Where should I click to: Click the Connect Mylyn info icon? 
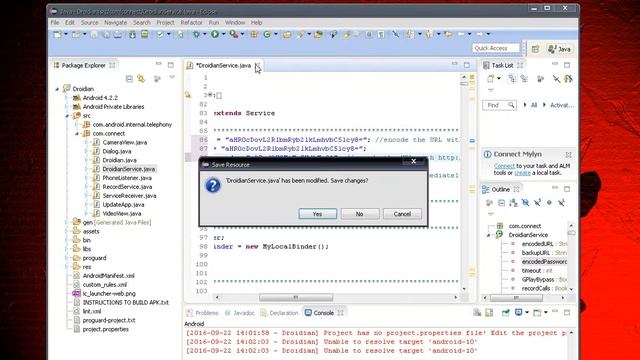point(487,154)
